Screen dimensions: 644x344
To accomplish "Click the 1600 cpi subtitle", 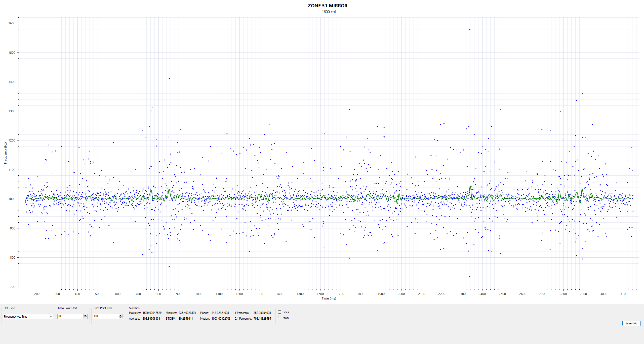I will 329,12.
